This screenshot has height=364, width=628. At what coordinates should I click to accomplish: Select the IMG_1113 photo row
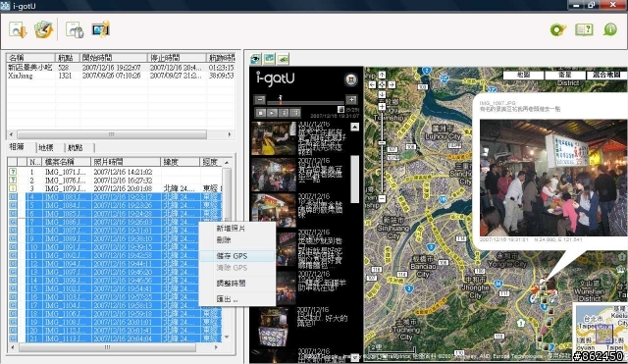[115, 338]
